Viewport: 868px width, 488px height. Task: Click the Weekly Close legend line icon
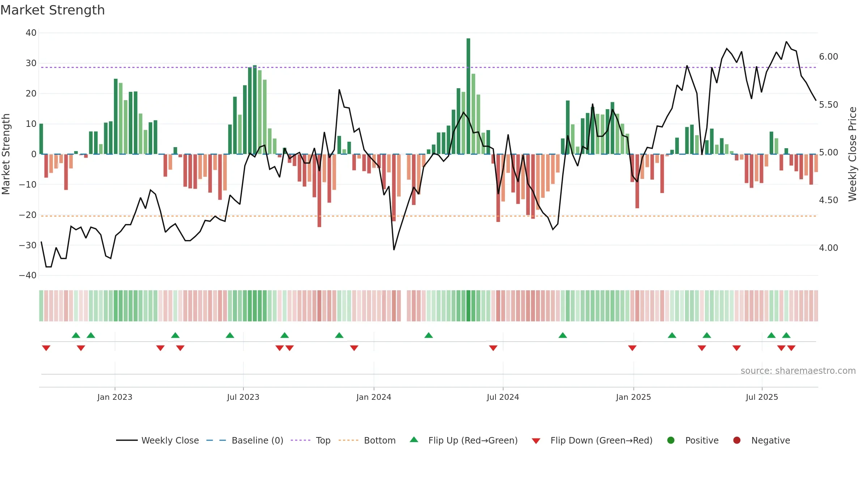click(x=127, y=440)
